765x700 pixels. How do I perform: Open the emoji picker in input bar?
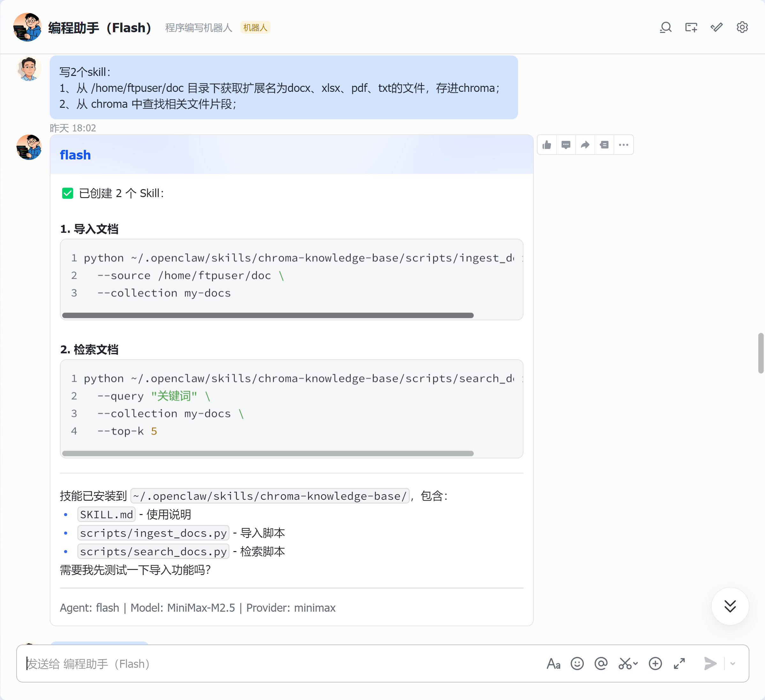(577, 664)
